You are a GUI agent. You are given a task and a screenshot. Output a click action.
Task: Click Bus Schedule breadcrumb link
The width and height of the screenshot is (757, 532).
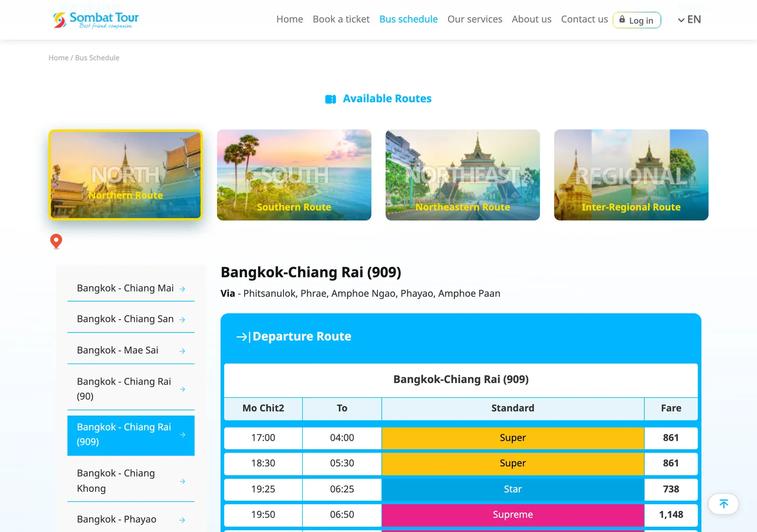coord(97,58)
